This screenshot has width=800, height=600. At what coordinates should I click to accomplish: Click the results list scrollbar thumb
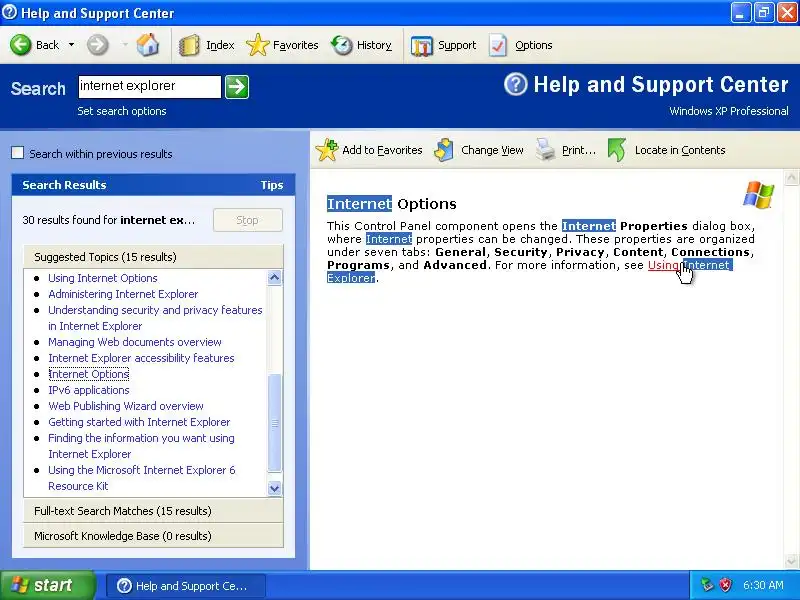274,422
